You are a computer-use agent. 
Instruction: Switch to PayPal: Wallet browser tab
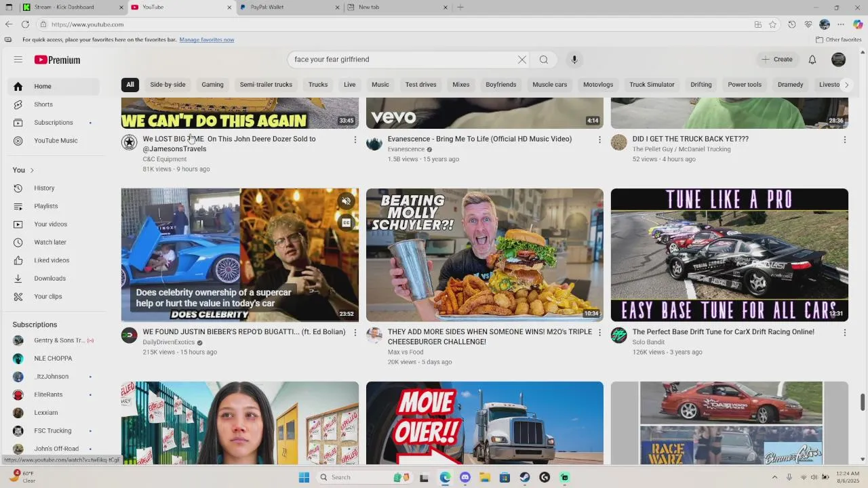pos(290,7)
